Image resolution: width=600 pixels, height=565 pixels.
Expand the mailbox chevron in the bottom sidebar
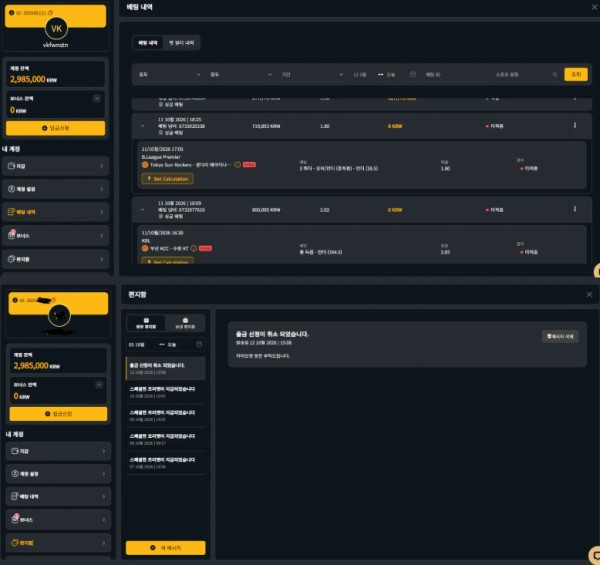(x=104, y=543)
